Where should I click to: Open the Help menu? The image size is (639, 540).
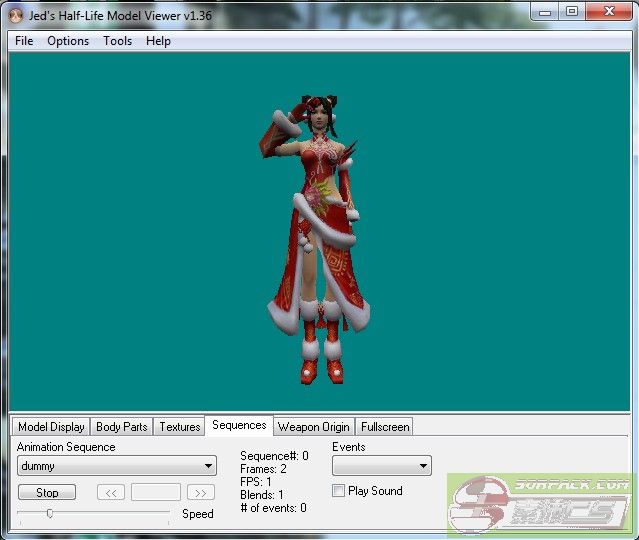[158, 41]
